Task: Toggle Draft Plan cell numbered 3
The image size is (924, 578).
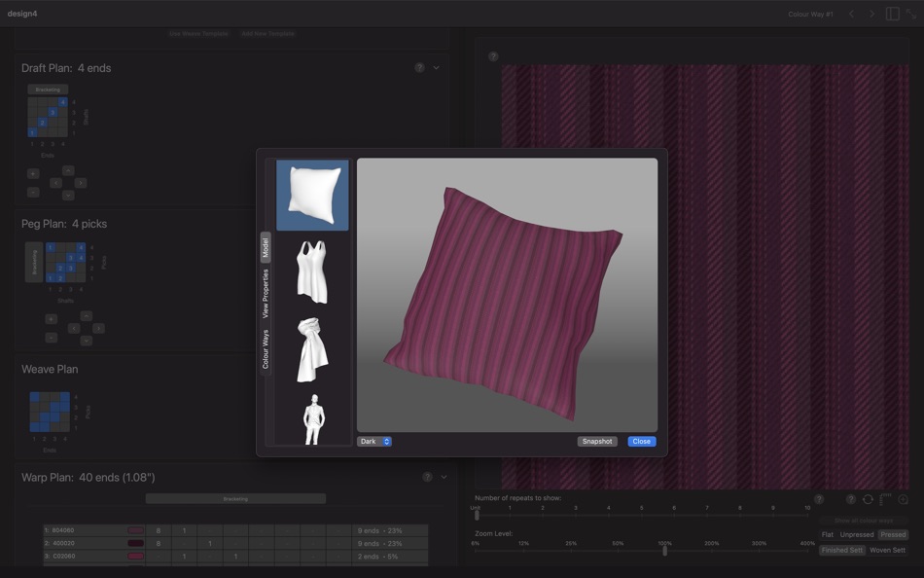Action: point(53,112)
